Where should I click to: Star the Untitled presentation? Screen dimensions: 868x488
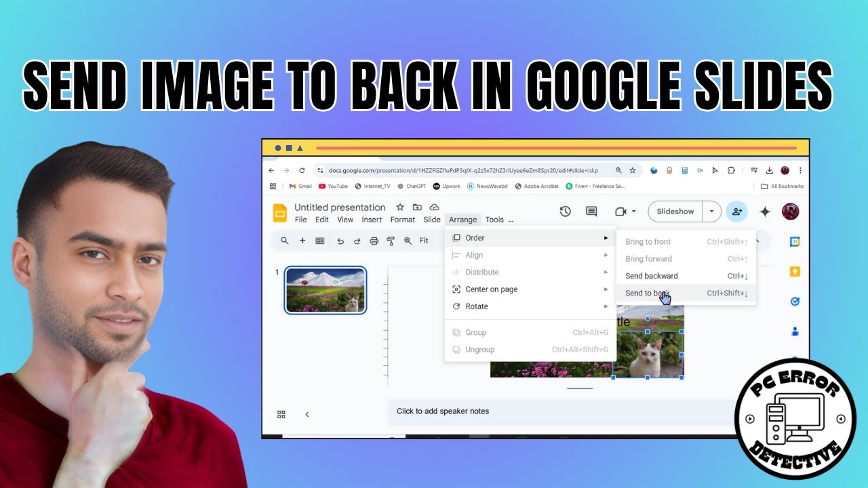(x=400, y=207)
